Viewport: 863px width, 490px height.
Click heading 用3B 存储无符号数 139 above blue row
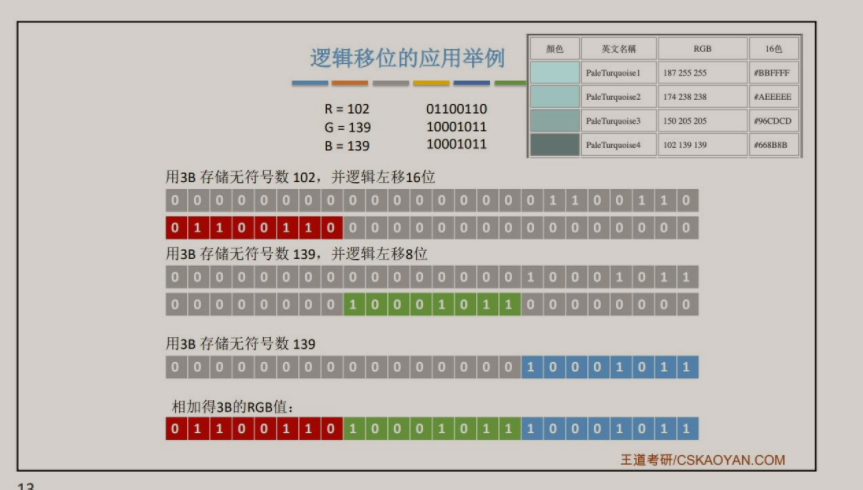pyautogui.click(x=241, y=344)
